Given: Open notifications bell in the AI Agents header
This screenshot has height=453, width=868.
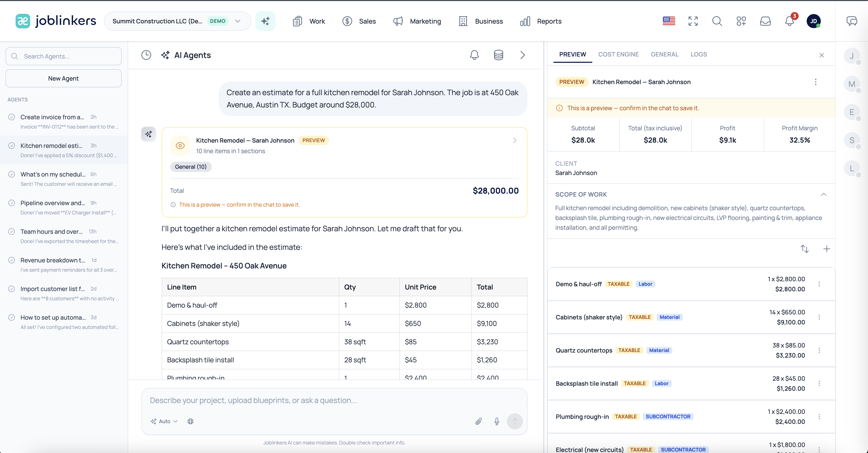Looking at the screenshot, I should [474, 55].
